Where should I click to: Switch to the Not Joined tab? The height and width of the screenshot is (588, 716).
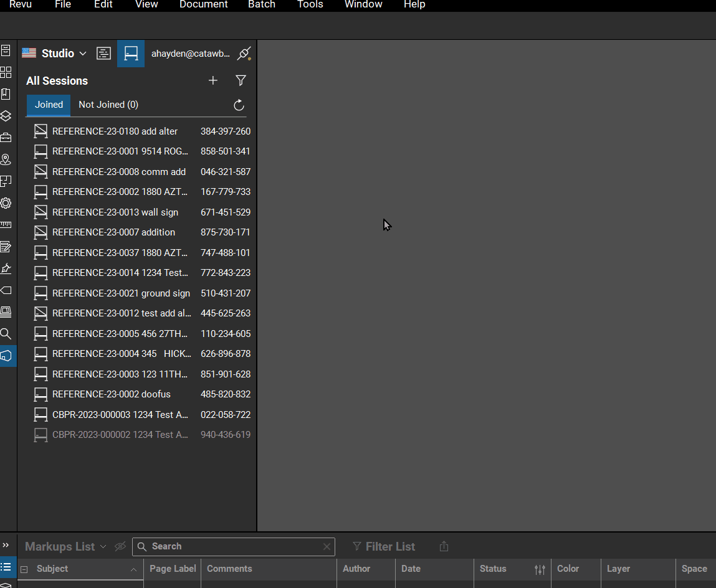(x=108, y=105)
